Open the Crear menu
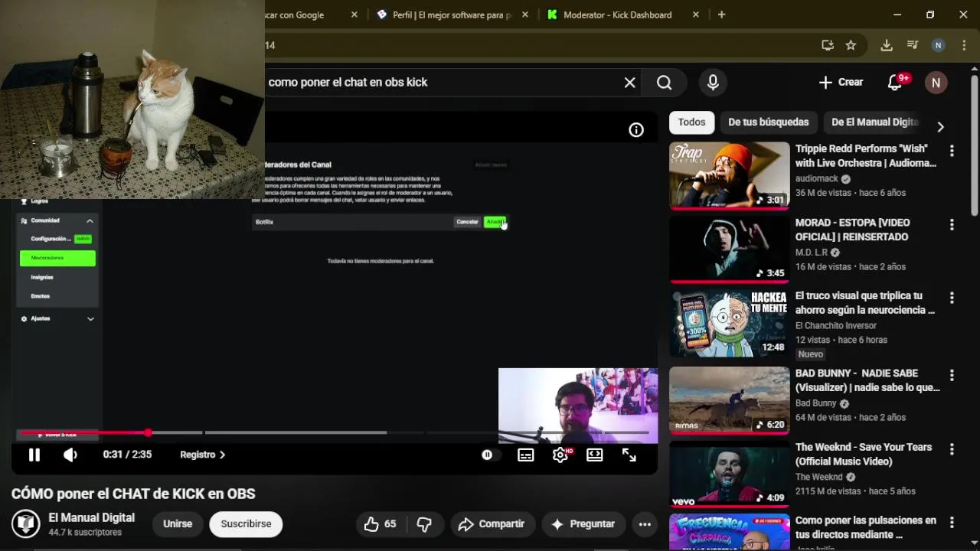The image size is (980, 551). (x=841, y=83)
